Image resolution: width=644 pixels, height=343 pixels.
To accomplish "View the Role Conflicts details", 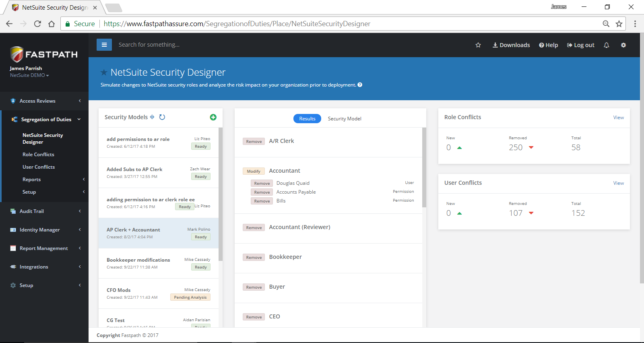I will (x=618, y=118).
